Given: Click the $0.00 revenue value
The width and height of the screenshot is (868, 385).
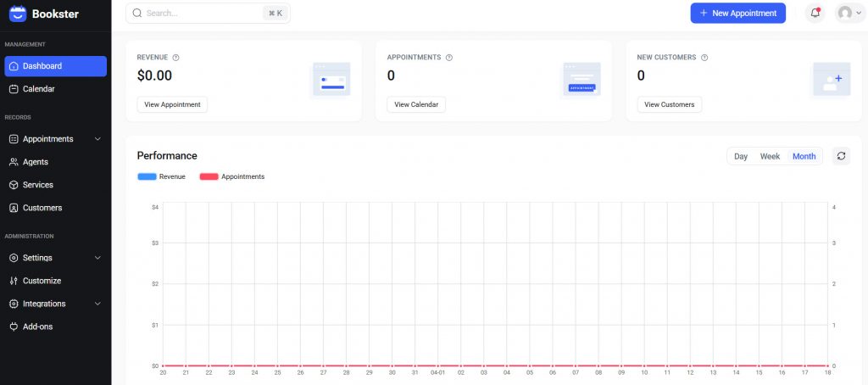Looking at the screenshot, I should pos(154,75).
